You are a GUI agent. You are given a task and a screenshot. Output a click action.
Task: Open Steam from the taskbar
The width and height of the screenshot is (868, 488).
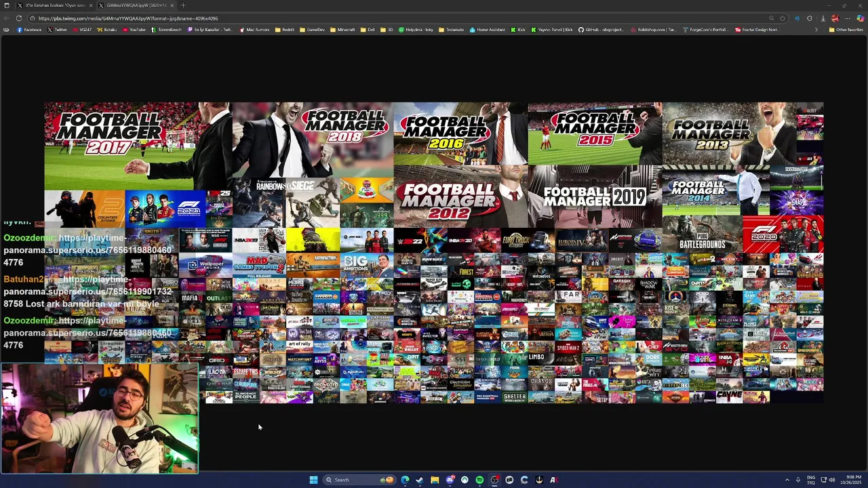420,480
